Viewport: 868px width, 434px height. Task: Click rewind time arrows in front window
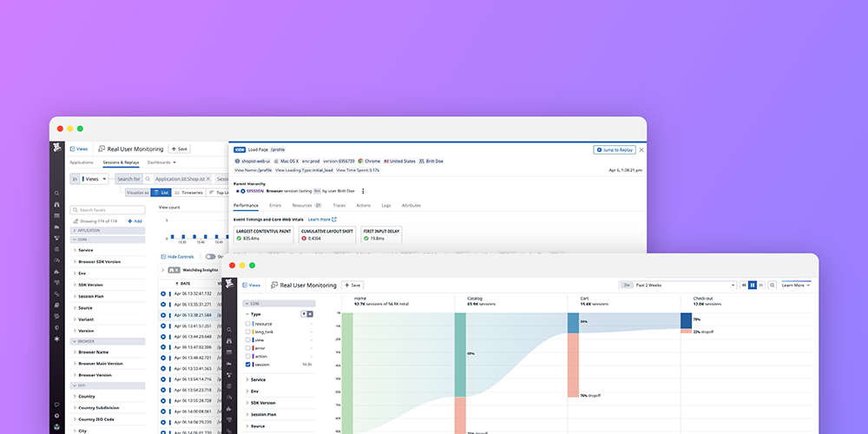click(x=744, y=285)
